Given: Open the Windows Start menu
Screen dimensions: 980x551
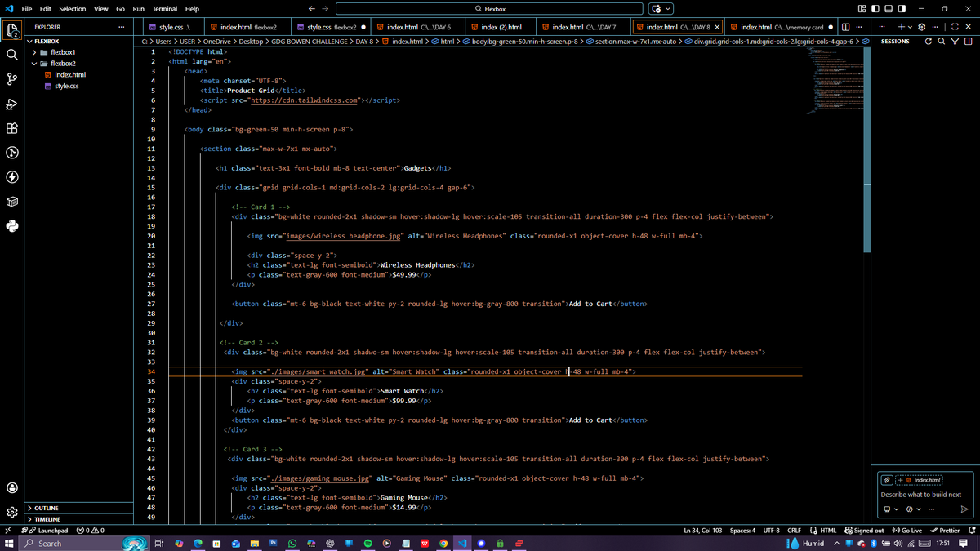Looking at the screenshot, I should click(7, 543).
